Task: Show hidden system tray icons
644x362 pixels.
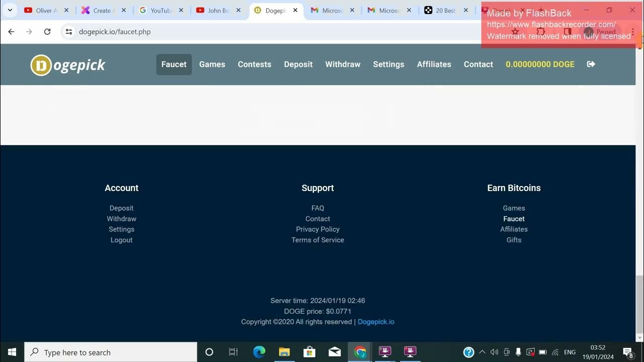Action: [x=482, y=352]
